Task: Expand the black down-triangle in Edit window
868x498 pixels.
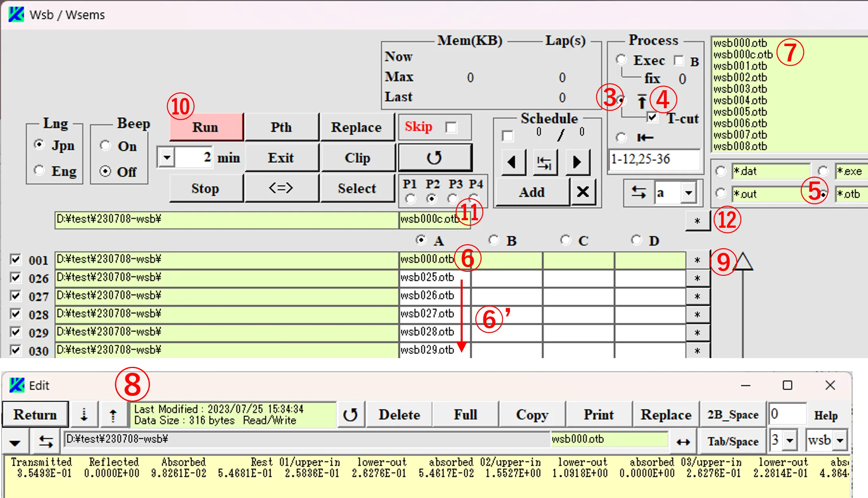Action: coord(15,442)
